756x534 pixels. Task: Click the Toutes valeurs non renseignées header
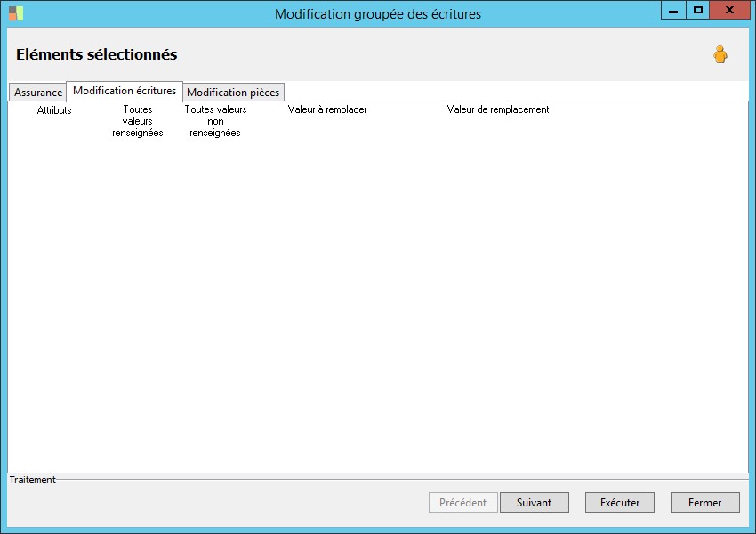click(215, 121)
